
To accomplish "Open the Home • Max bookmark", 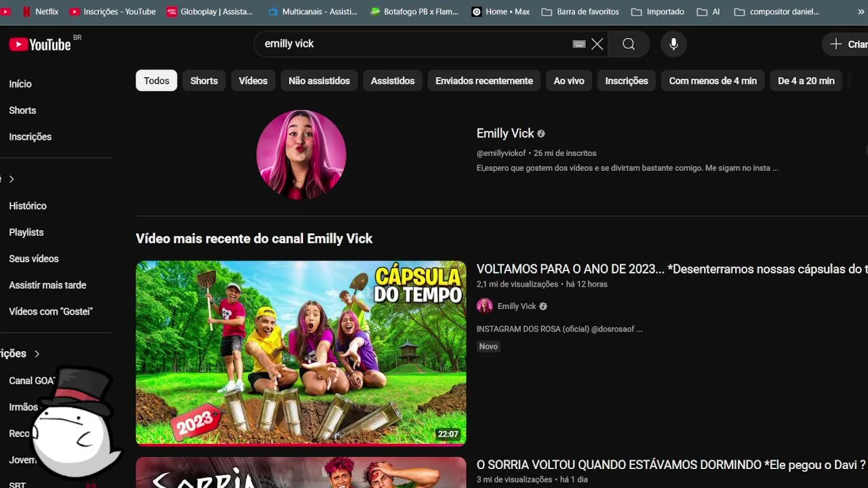I will click(x=500, y=12).
